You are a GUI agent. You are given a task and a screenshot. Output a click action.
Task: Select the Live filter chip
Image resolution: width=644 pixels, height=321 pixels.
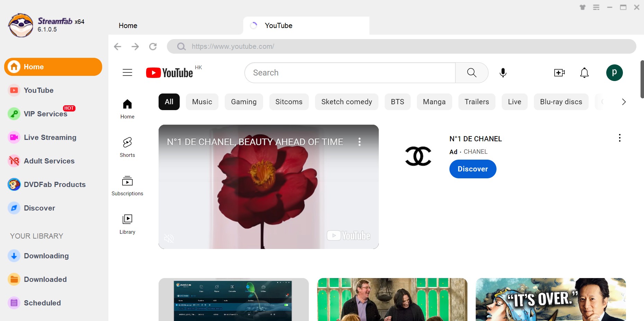tap(515, 102)
